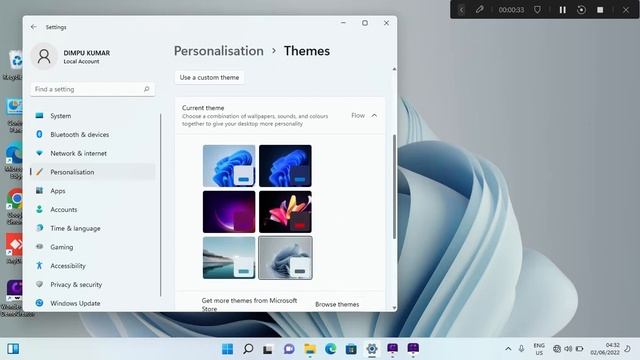Screen dimensions: 640x360
Task: Open Microsoft Edge from the taskbar
Action: 331,349
